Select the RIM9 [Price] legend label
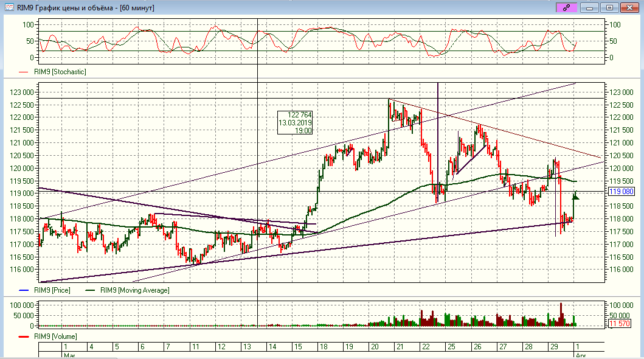 click(52, 290)
